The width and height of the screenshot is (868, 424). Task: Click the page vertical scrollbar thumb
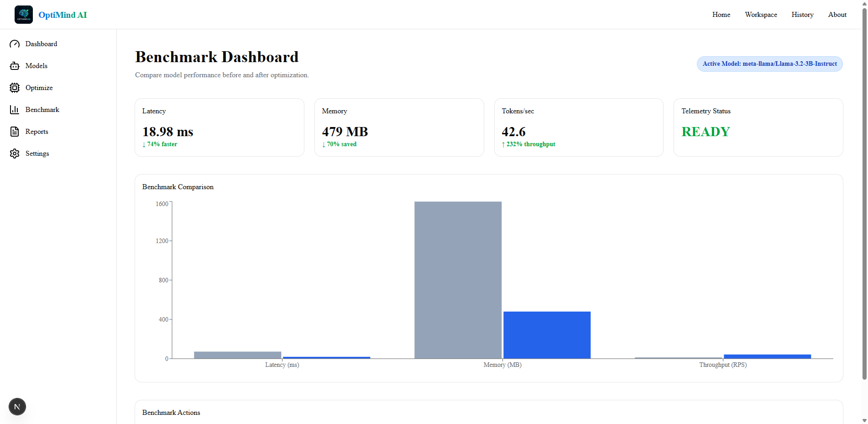click(x=864, y=194)
